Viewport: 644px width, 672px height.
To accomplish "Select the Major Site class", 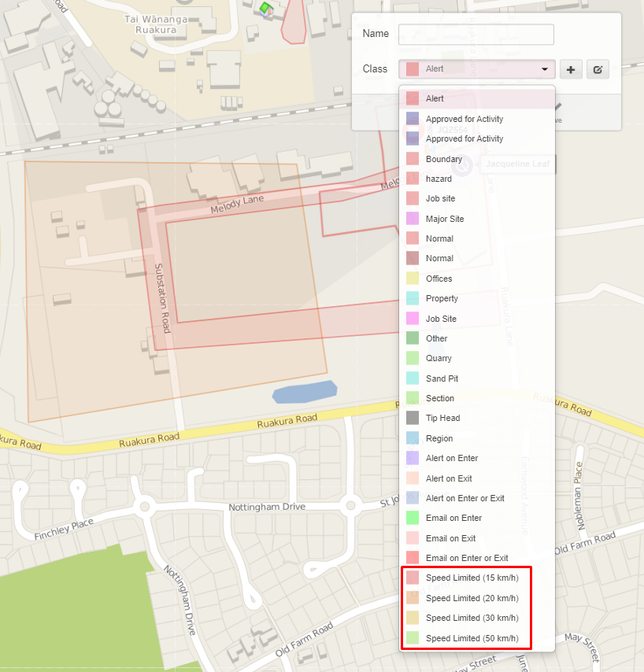I will [x=477, y=219].
